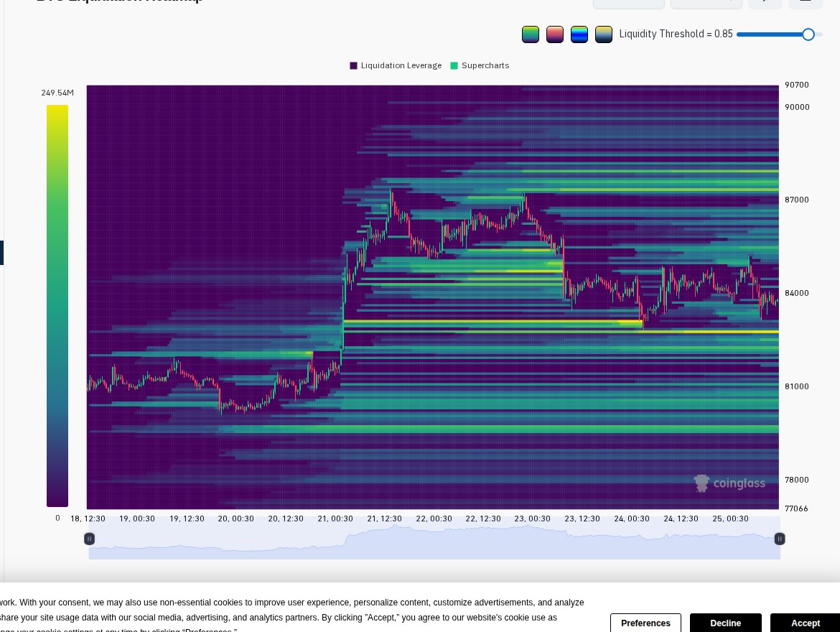840x632 pixels.
Task: Accept the cookie consent
Action: pyautogui.click(x=805, y=623)
